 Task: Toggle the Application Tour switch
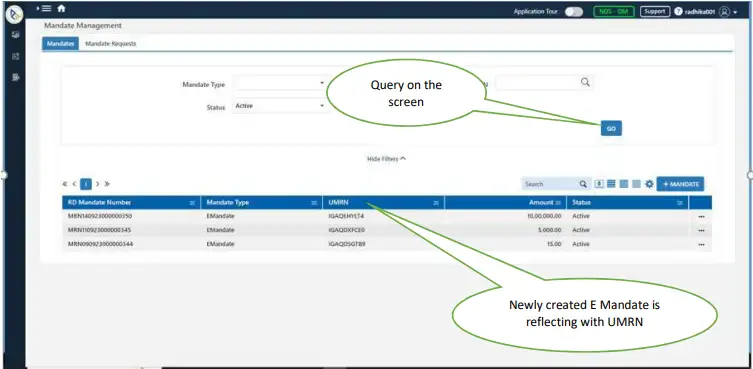coord(573,12)
